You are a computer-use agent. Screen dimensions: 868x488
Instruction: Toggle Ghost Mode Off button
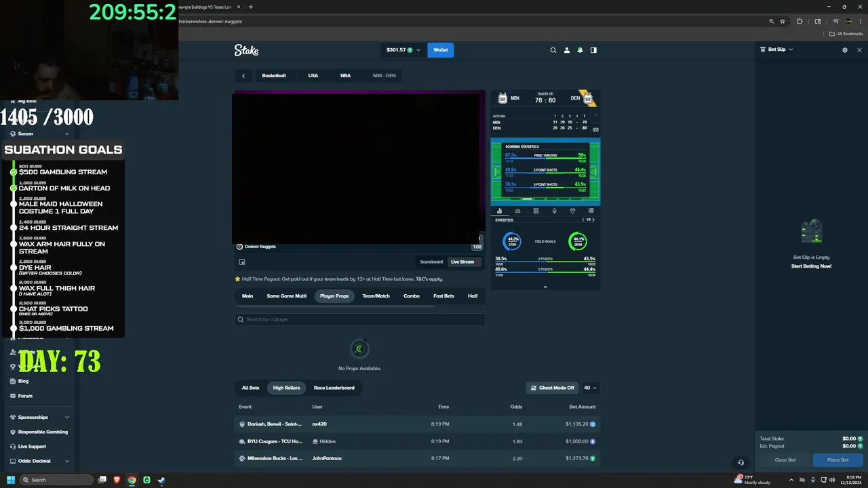[x=552, y=388]
